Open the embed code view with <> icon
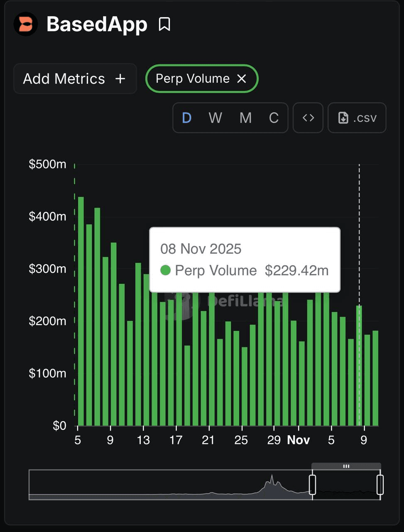The image size is (404, 532). (308, 118)
